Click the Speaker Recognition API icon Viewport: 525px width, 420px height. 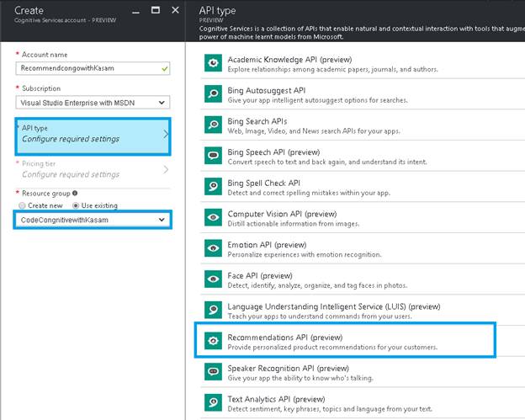click(214, 371)
